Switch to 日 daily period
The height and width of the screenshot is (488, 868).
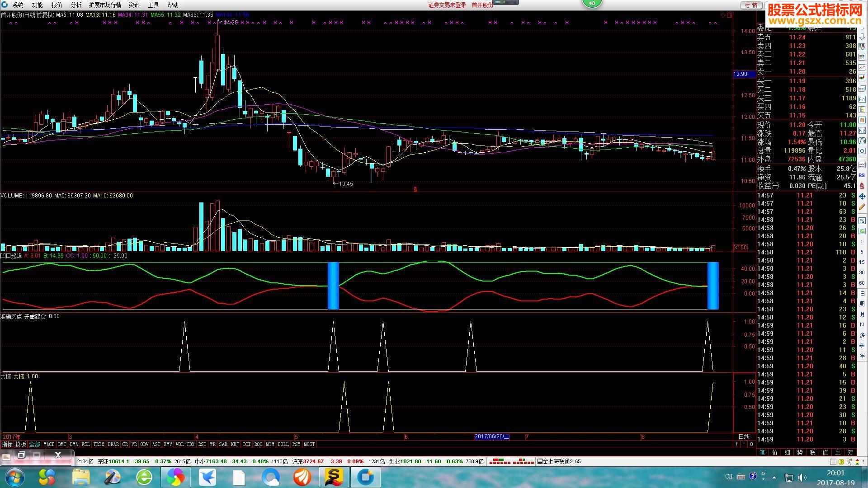pyautogui.click(x=862, y=294)
